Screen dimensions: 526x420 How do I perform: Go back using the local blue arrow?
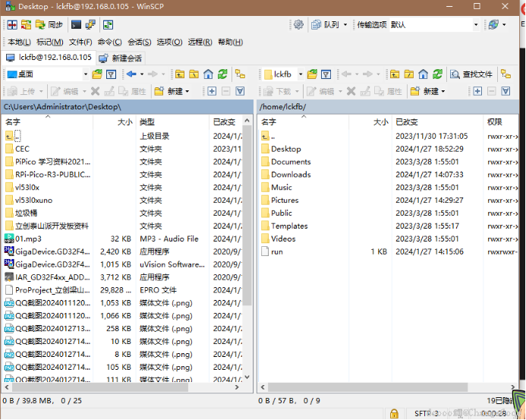click(x=131, y=74)
